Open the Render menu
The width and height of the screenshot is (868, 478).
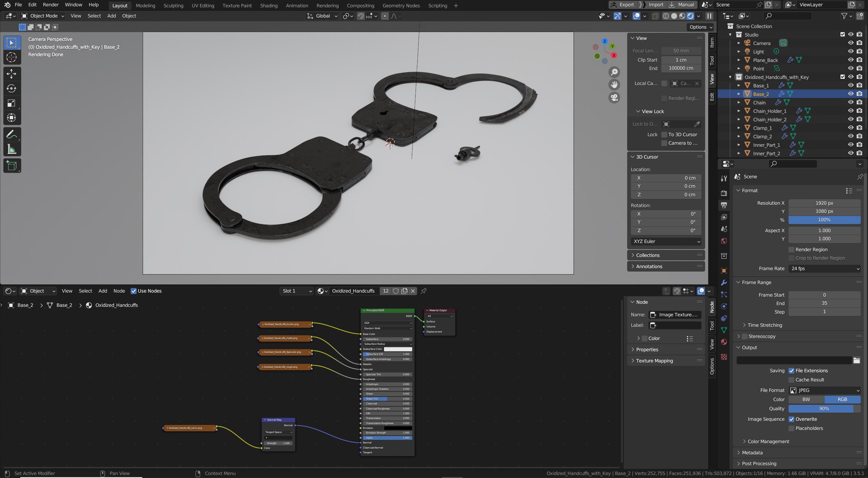tap(51, 5)
